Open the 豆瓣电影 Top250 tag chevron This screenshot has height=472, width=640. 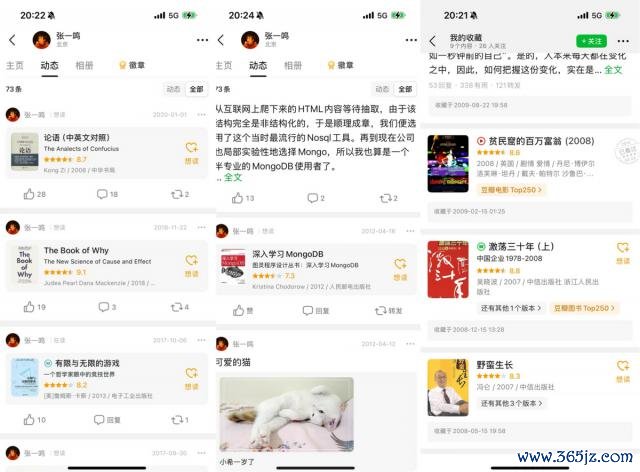[540, 190]
